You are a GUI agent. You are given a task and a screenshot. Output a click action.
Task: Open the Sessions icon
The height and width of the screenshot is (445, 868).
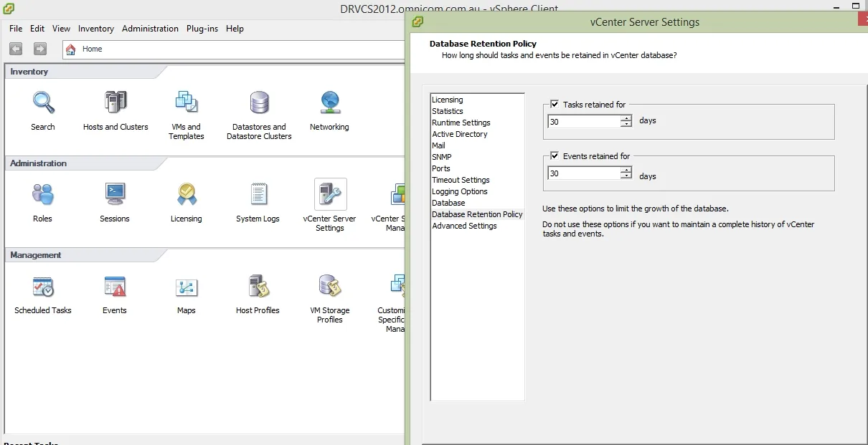pos(115,194)
